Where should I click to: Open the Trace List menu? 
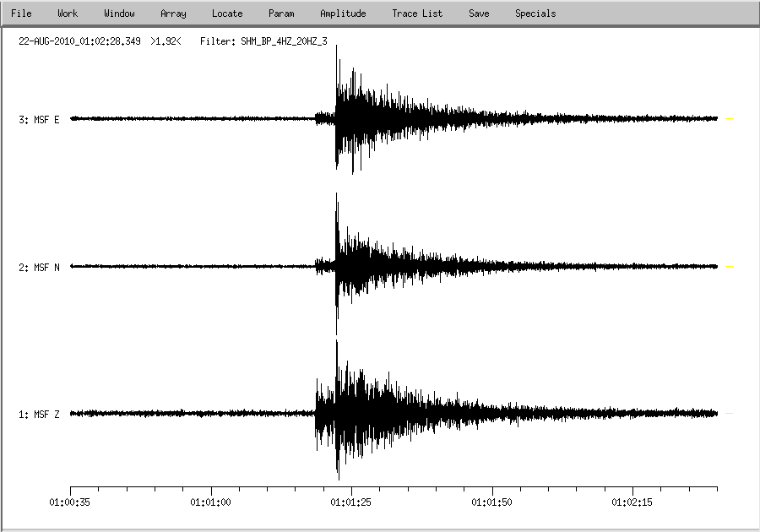pos(417,14)
